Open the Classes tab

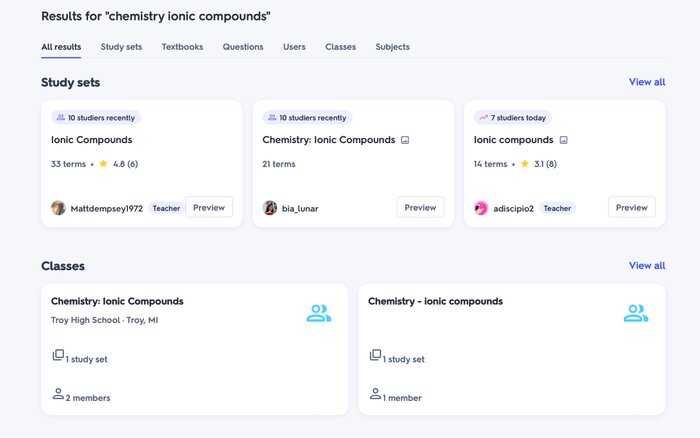pos(341,47)
